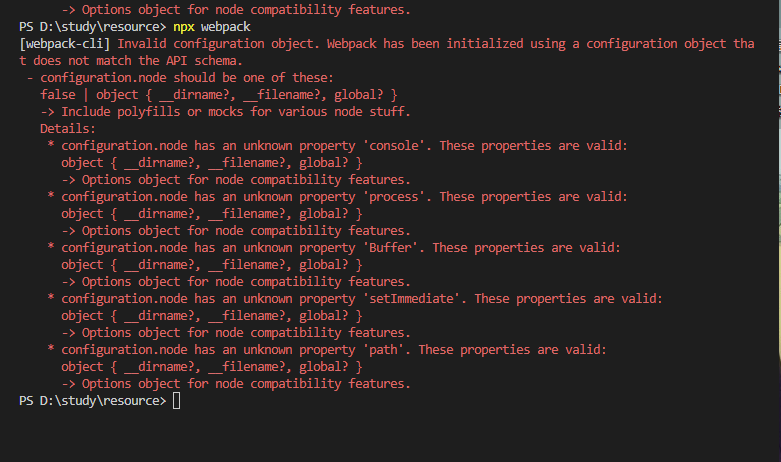This screenshot has width=781, height=462.
Task: Click the vertical scrollbar on the terminal's right edge
Action: [776, 200]
